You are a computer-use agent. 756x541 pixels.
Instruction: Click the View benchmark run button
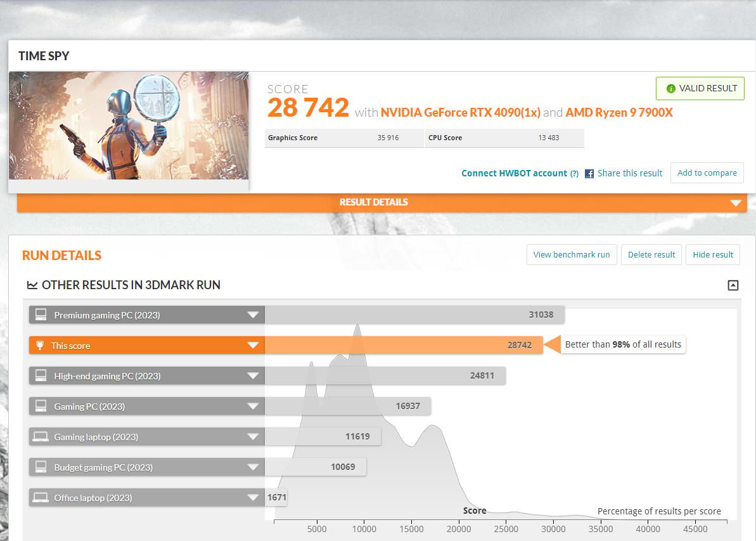572,255
